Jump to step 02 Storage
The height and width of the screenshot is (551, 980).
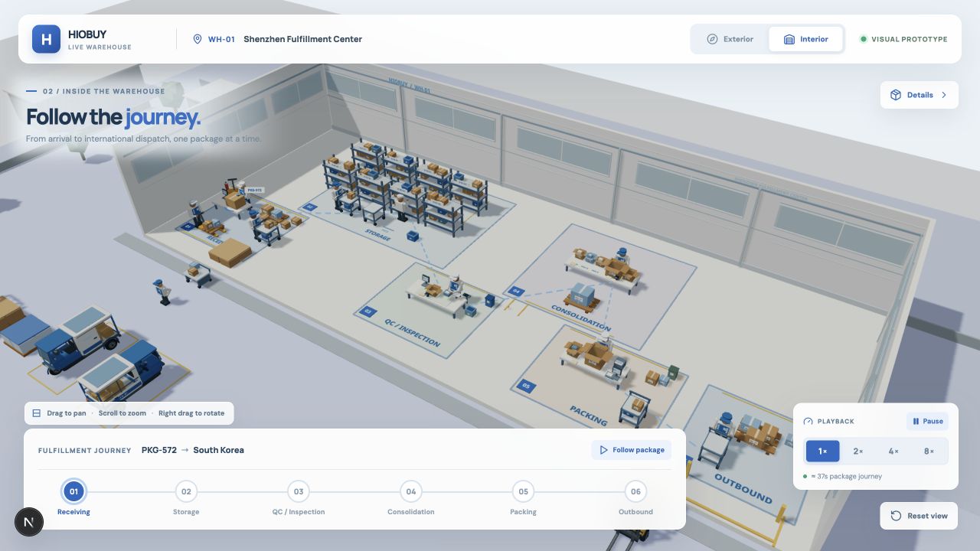tap(186, 491)
